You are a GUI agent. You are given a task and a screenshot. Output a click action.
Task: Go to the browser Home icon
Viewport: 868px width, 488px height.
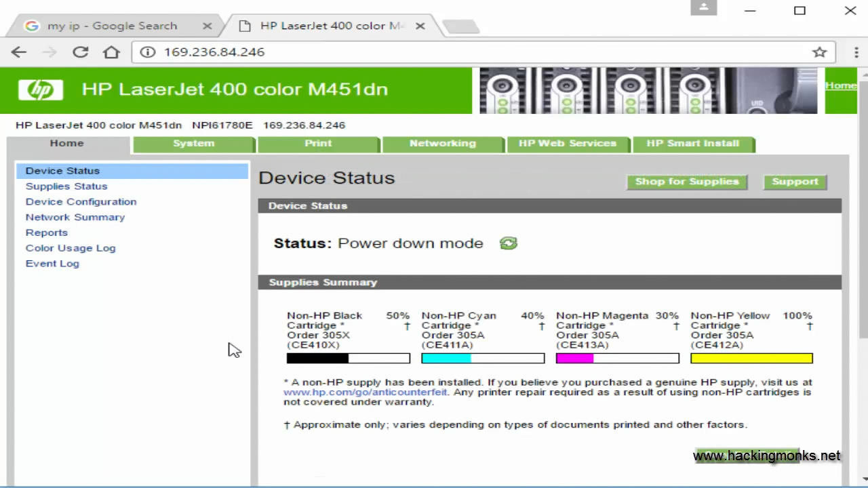click(111, 52)
